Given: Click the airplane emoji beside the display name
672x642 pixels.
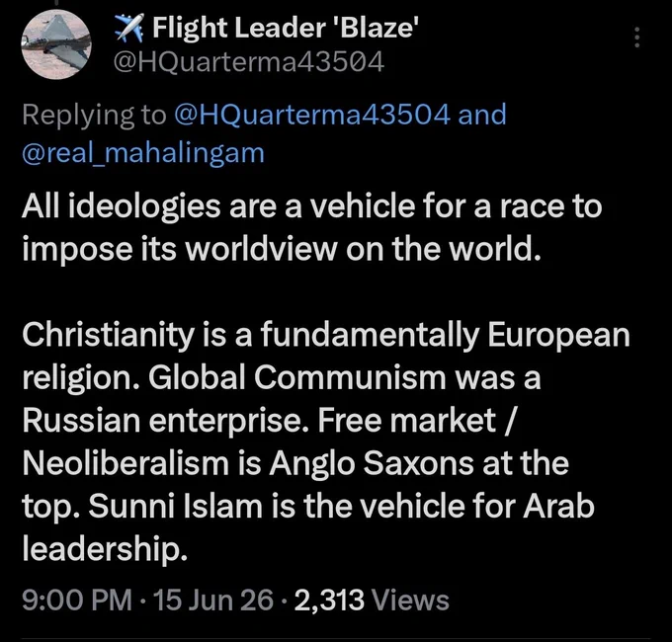Looking at the screenshot, I should coord(129,28).
